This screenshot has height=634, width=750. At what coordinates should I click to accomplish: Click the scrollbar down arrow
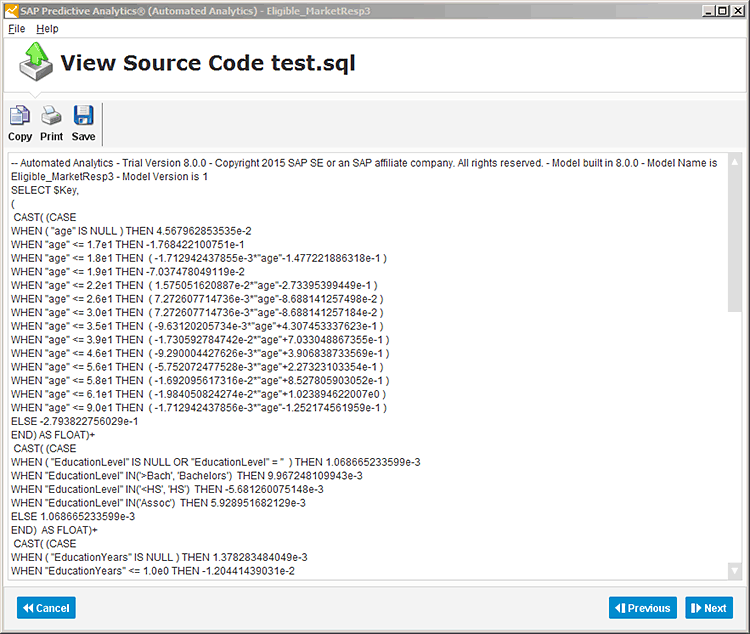[734, 570]
